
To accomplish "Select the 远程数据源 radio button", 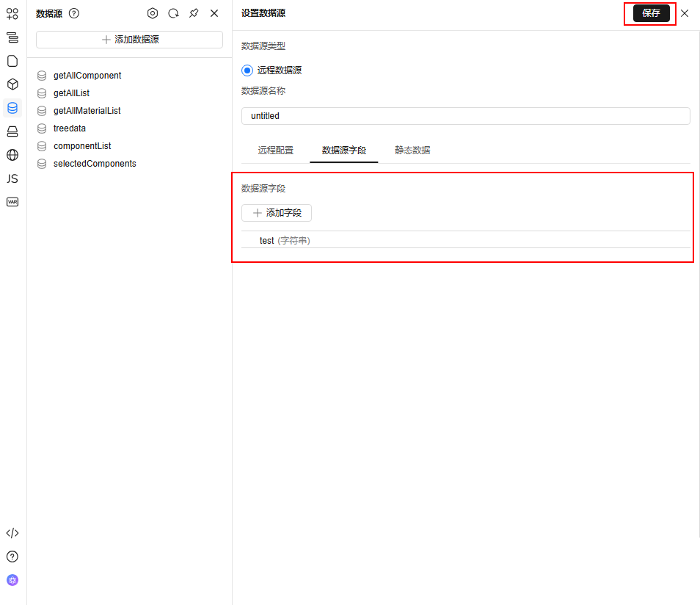I will pyautogui.click(x=247, y=70).
